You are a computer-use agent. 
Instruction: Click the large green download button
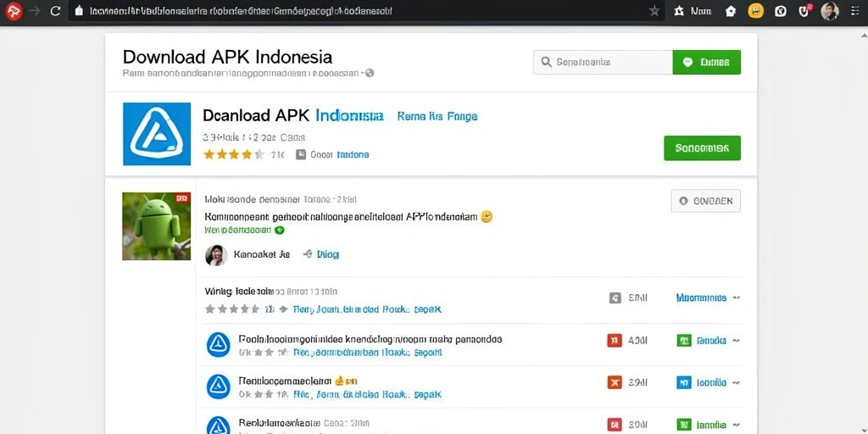pyautogui.click(x=702, y=147)
